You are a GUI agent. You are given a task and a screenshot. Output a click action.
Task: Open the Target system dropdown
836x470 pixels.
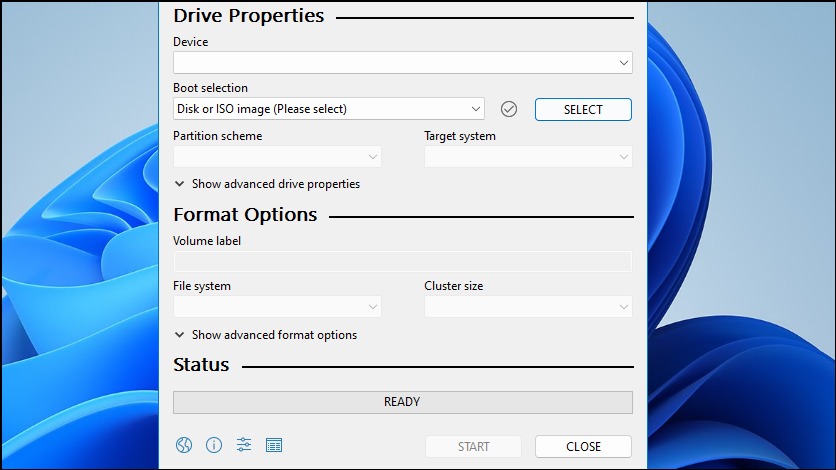pos(528,157)
